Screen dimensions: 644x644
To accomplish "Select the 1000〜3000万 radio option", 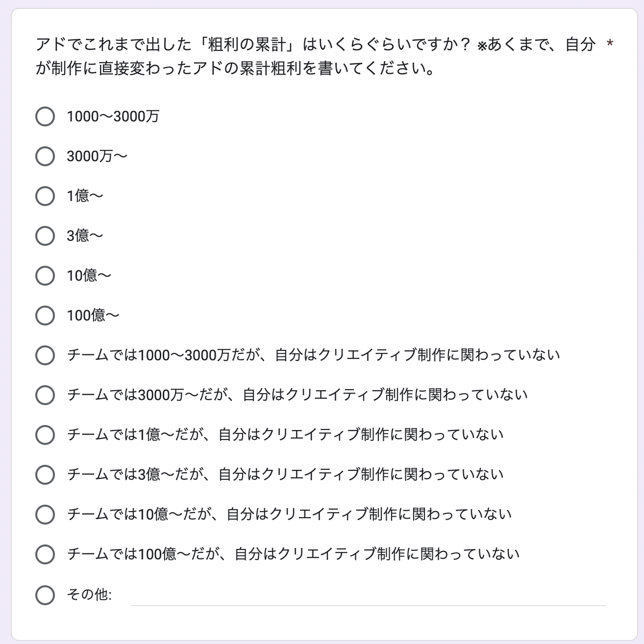I will [x=45, y=116].
